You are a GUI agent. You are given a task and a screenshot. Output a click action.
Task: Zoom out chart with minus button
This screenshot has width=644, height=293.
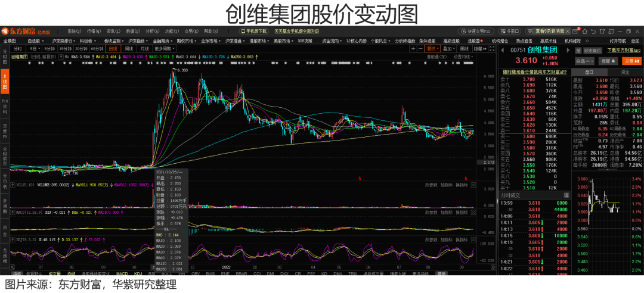420,48
